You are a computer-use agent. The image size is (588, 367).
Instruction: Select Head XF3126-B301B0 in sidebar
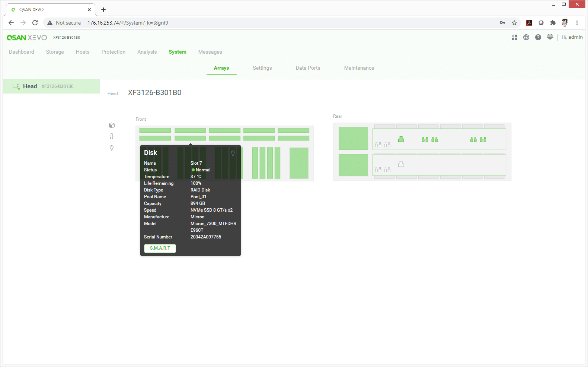click(x=51, y=86)
